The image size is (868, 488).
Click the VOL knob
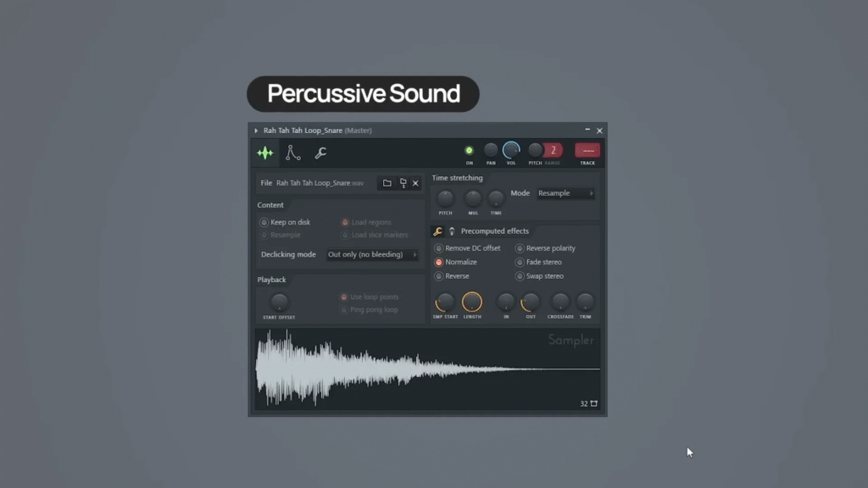coord(511,151)
